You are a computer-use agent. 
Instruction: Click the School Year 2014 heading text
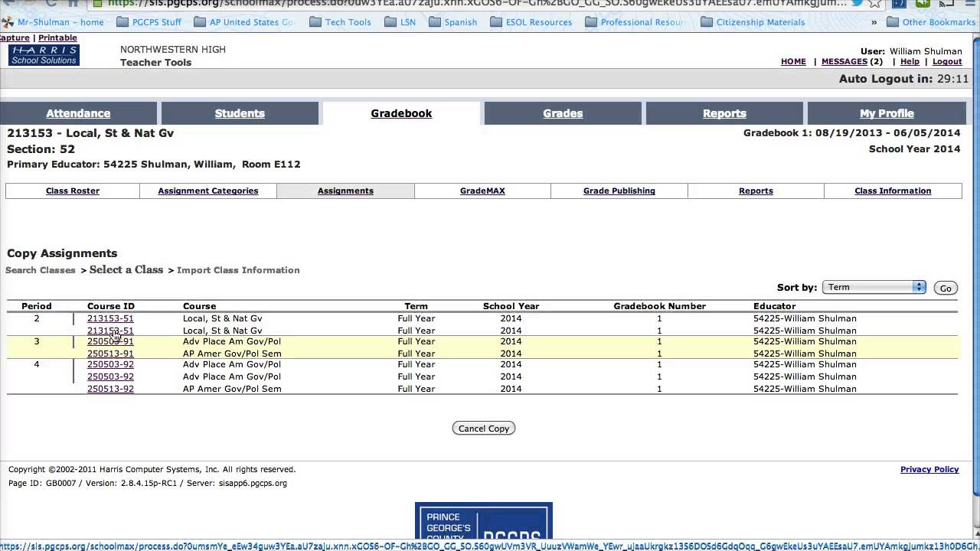914,149
